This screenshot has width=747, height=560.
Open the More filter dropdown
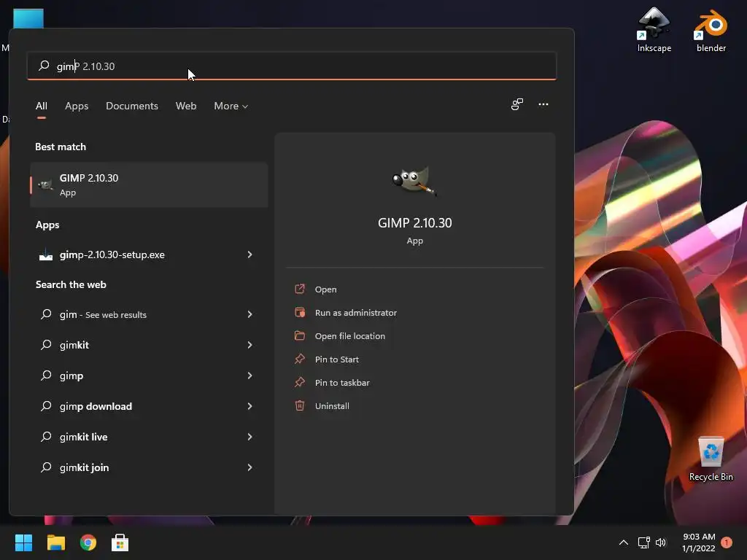[231, 106]
